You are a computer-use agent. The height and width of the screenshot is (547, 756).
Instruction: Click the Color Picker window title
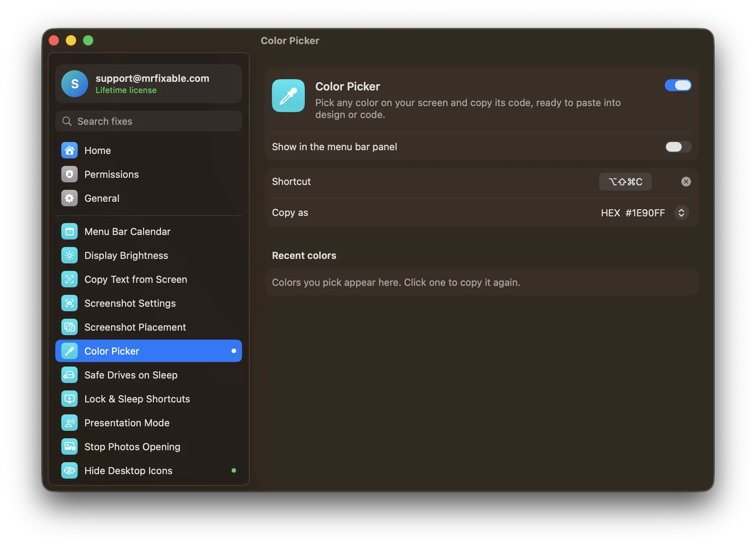[x=290, y=40]
